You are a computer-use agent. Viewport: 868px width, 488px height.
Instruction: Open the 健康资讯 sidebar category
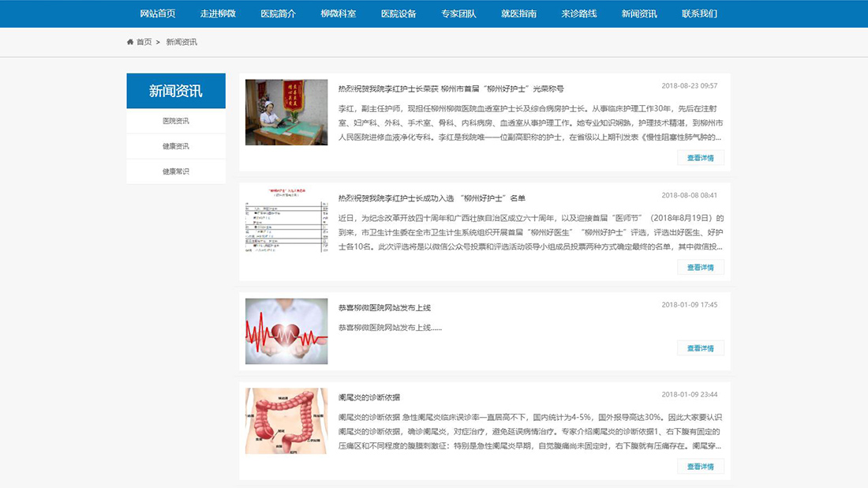[x=175, y=146]
